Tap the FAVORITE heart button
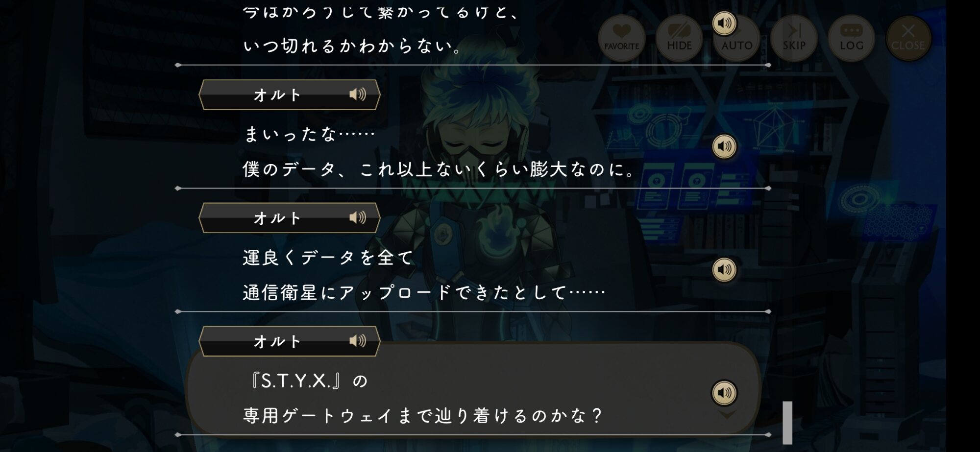This screenshot has width=980, height=452. tap(621, 38)
